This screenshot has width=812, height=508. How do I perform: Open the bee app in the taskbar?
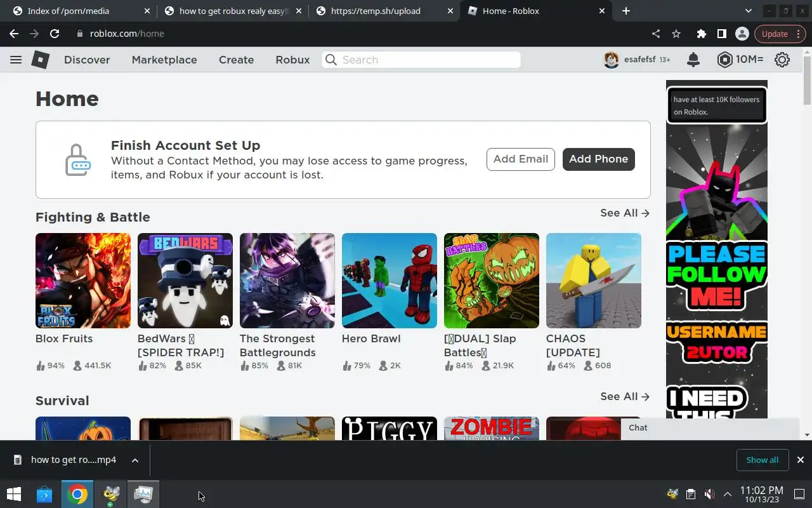(x=111, y=494)
